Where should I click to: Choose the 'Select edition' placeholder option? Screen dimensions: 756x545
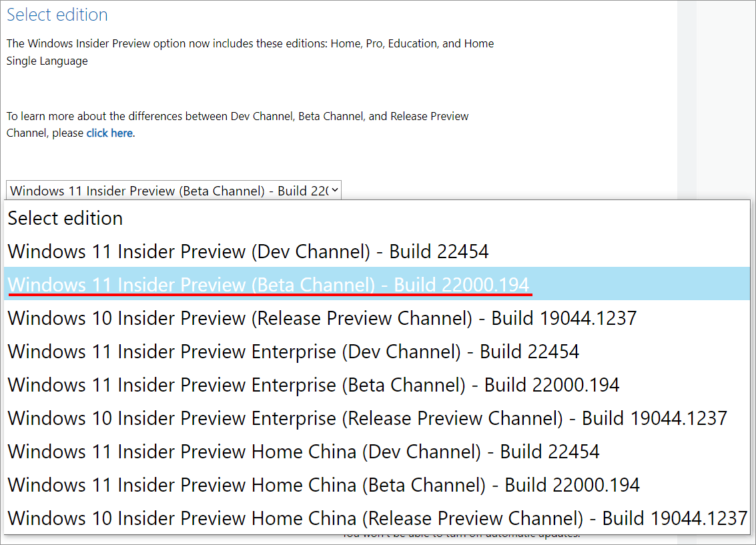(377, 218)
